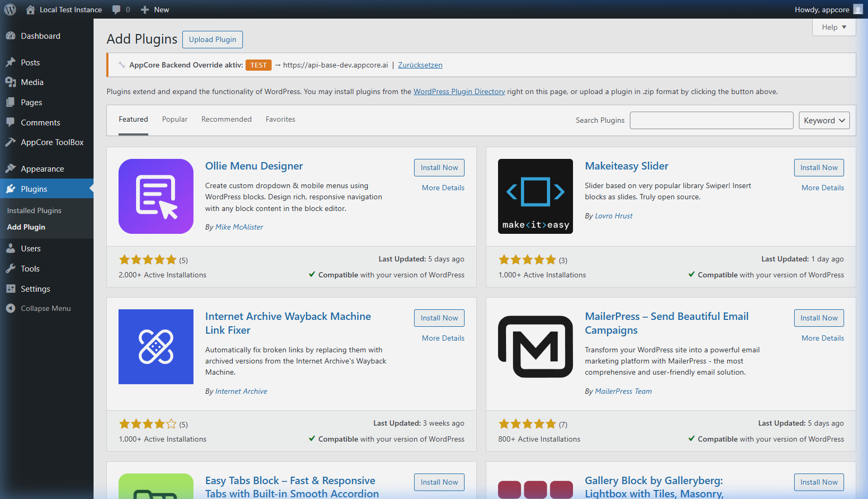Screen dimensions: 868x499
Task: Click the Comments speech bubble icon
Action: 11,122
